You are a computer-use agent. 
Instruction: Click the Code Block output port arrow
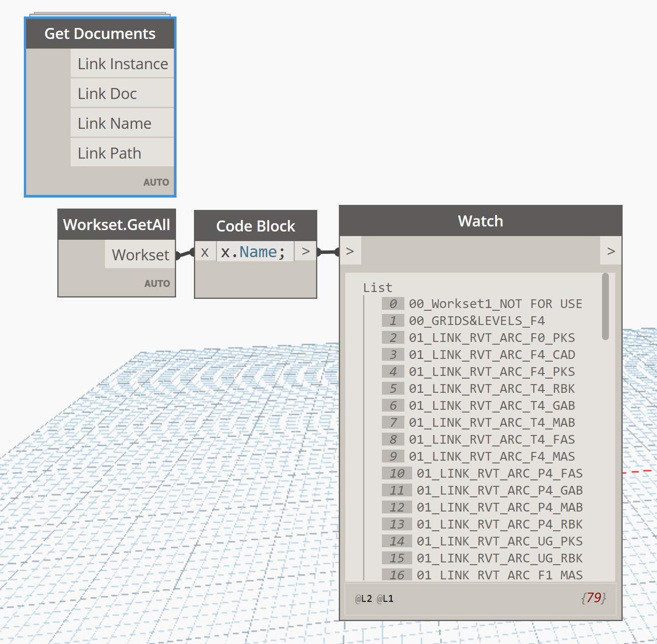[305, 251]
